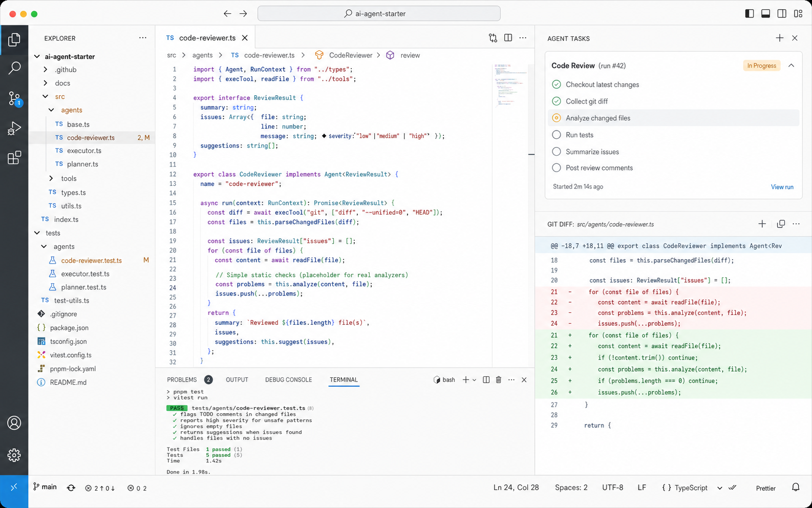The image size is (812, 508).
Task: Open UTF-8 encoding selector
Action: [613, 488]
